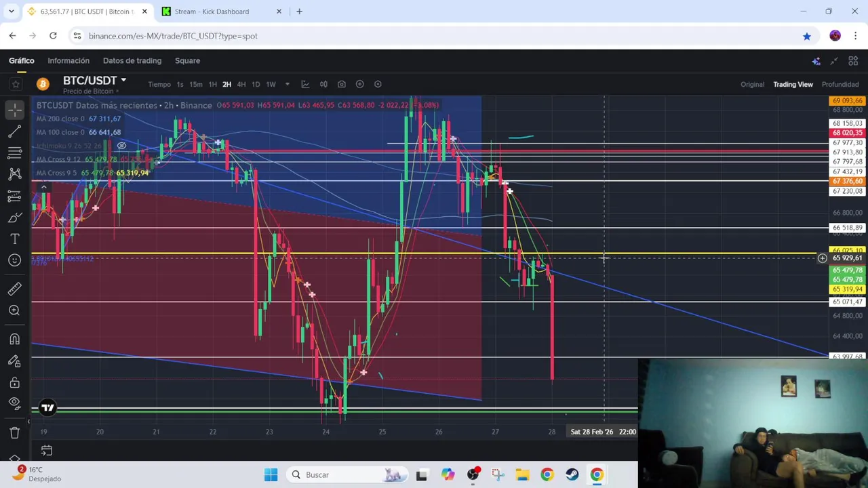Select the 2H chart interval
This screenshot has height=488, width=868.
click(226, 84)
